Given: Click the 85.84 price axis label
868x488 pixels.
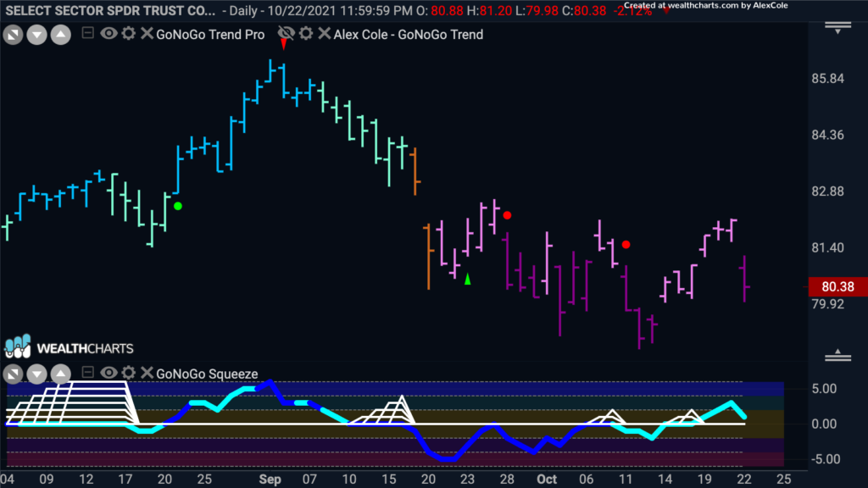Looking at the screenshot, I should (828, 79).
